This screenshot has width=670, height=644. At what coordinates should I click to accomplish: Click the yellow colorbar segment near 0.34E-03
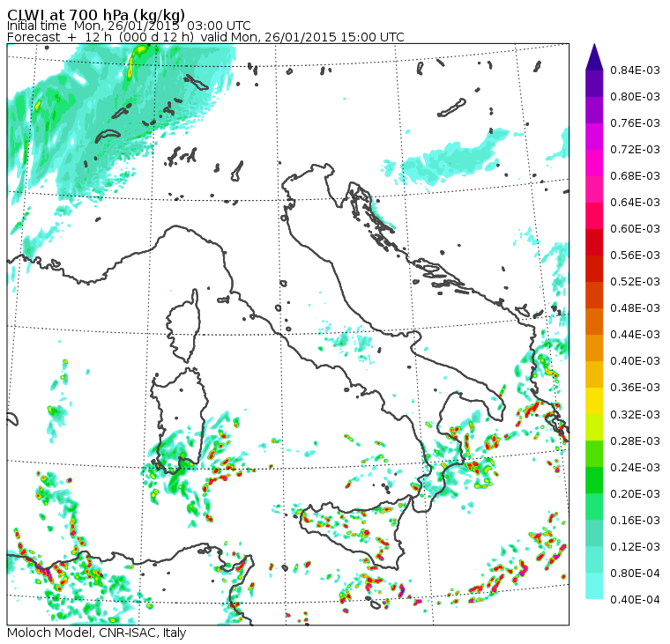click(x=594, y=401)
